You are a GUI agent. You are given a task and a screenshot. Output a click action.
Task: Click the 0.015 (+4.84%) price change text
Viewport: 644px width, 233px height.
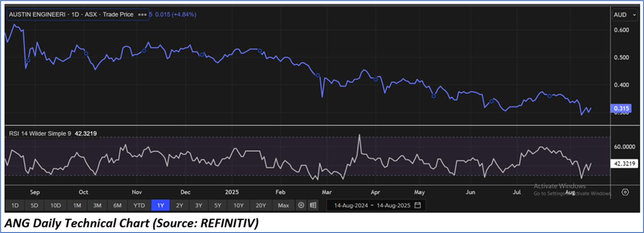(x=175, y=15)
